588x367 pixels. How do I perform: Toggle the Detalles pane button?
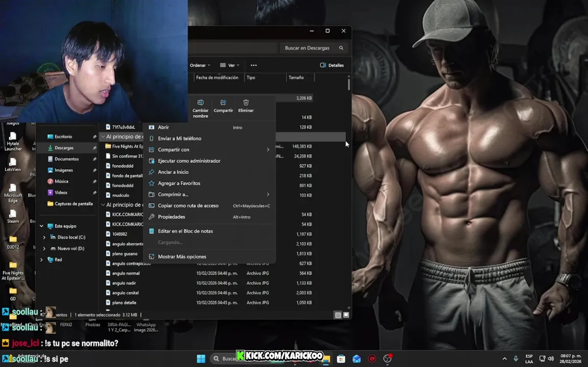point(332,65)
